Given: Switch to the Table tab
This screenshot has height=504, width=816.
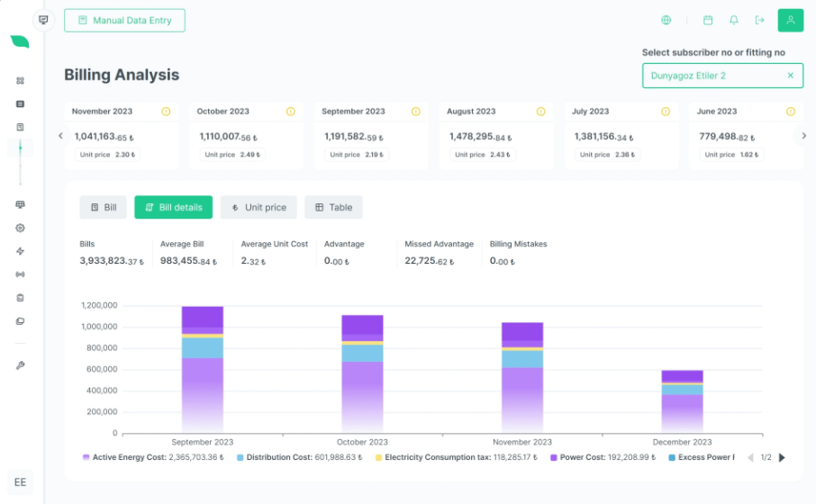Looking at the screenshot, I should coord(333,208).
